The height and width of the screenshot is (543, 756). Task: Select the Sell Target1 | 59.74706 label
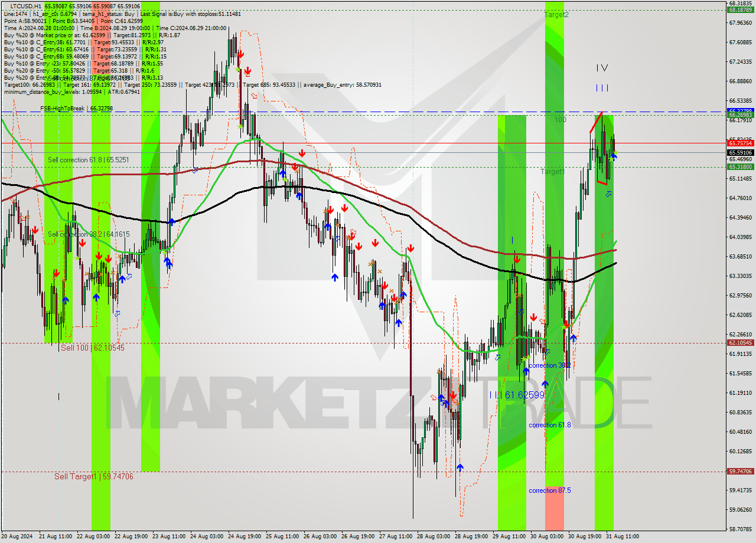94,476
